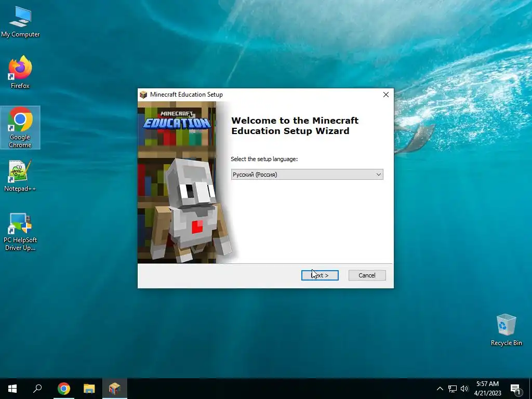Close the Minecraft Education Setup window
The image size is (532, 399).
point(386,95)
